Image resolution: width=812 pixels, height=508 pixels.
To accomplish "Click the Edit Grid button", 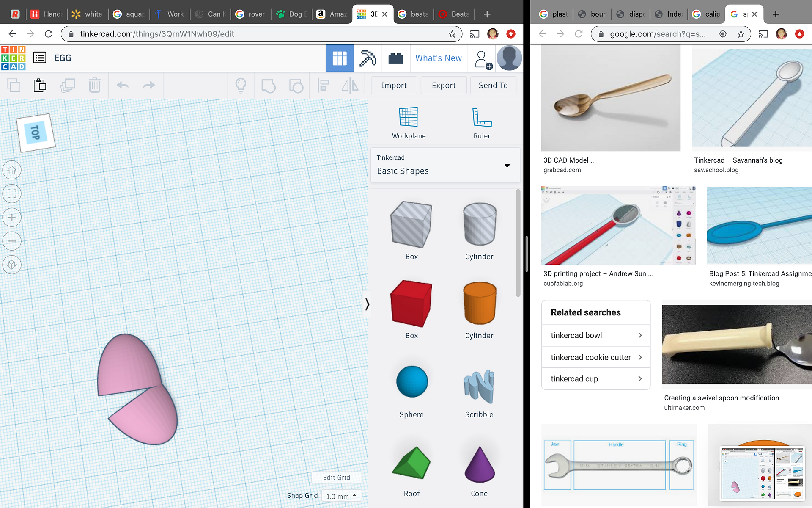I will [337, 478].
